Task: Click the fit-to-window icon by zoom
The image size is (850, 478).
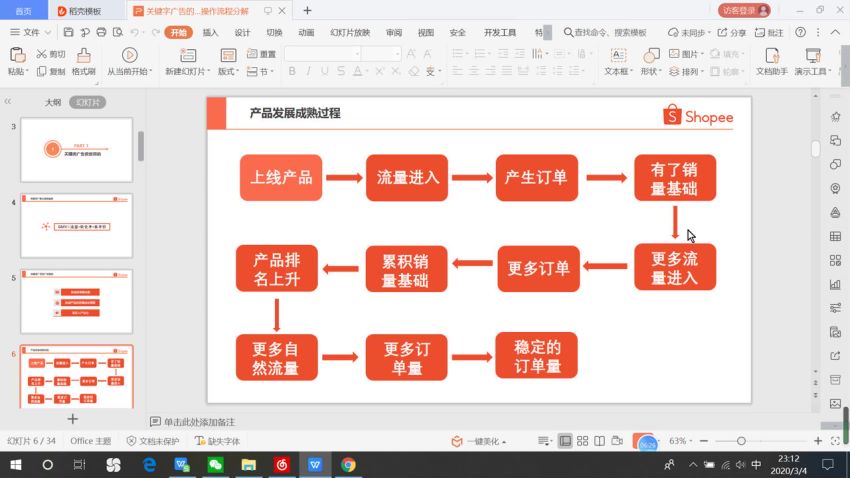Action: [x=835, y=441]
